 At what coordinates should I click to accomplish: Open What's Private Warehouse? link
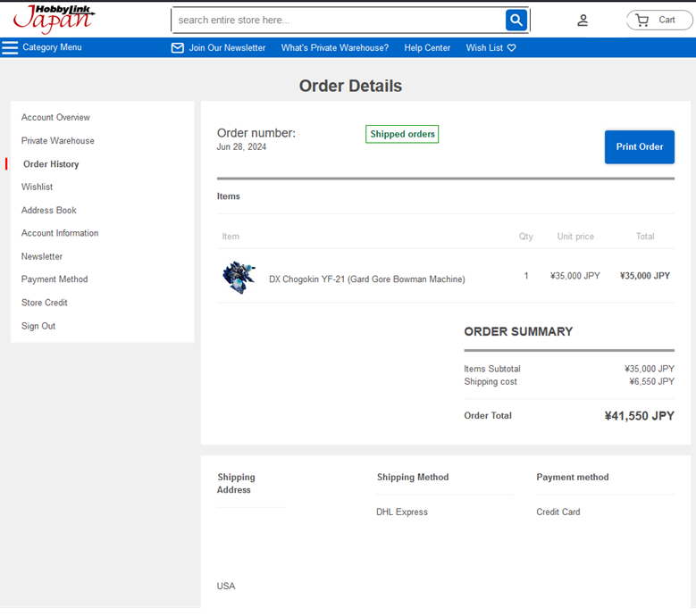[335, 48]
